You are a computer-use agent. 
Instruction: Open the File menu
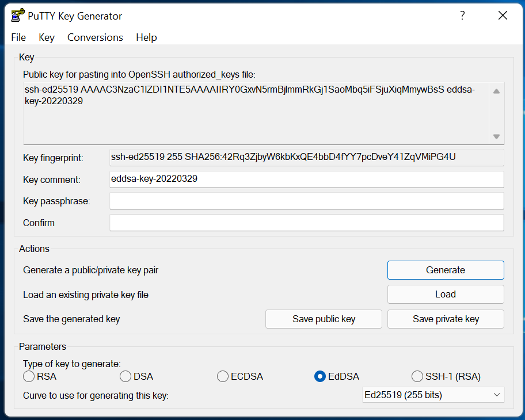click(18, 37)
